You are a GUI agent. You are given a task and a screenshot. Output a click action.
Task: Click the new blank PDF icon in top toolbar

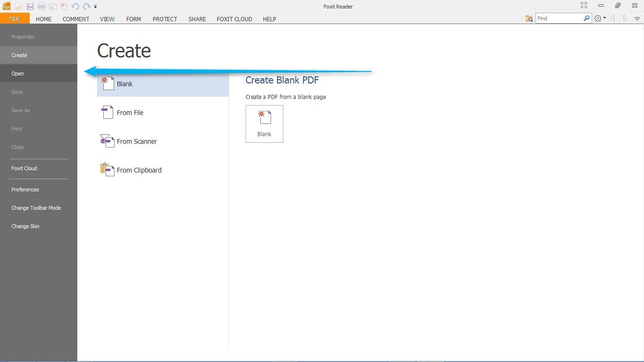[x=64, y=7]
